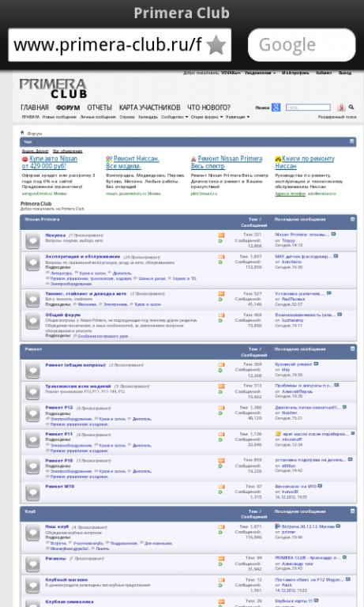This screenshot has height=607, width=364.
Task: Open the ОТЧЕТЫ tab
Action: click(99, 107)
